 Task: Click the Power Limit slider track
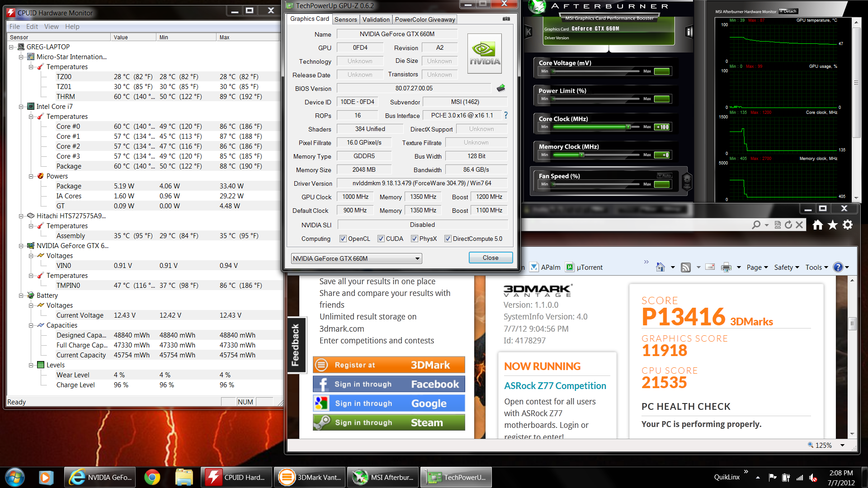click(596, 99)
